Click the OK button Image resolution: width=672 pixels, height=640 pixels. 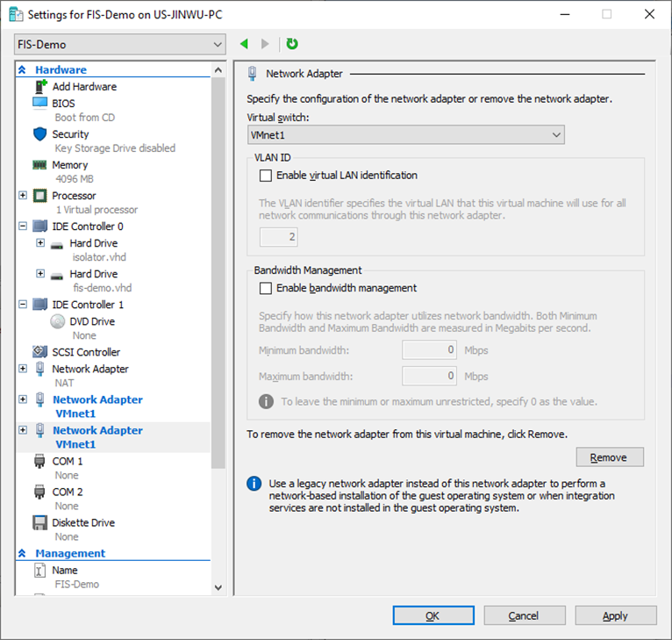[433, 615]
